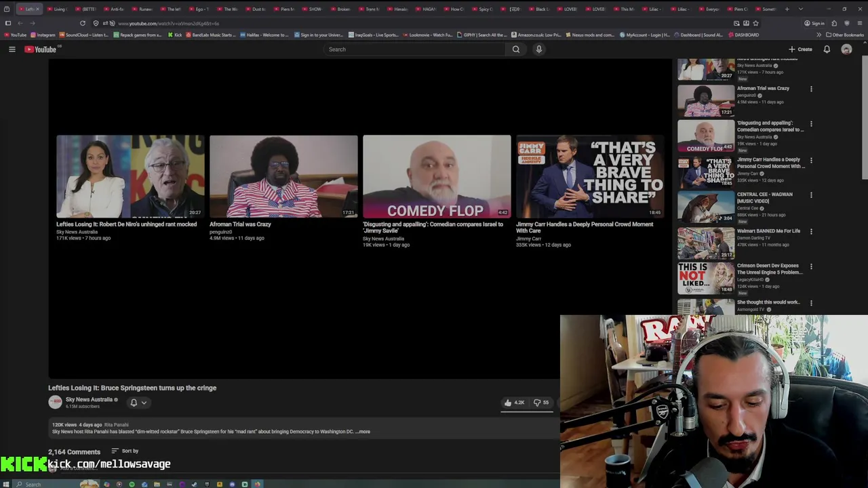Open the YouTube hamburger guide menu
868x488 pixels.
pos(12,49)
